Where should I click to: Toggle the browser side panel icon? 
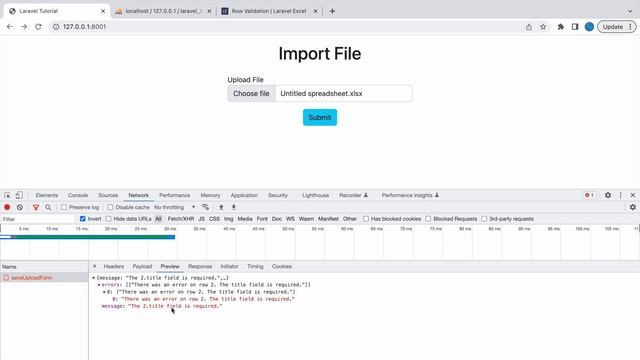pyautogui.click(x=575, y=27)
